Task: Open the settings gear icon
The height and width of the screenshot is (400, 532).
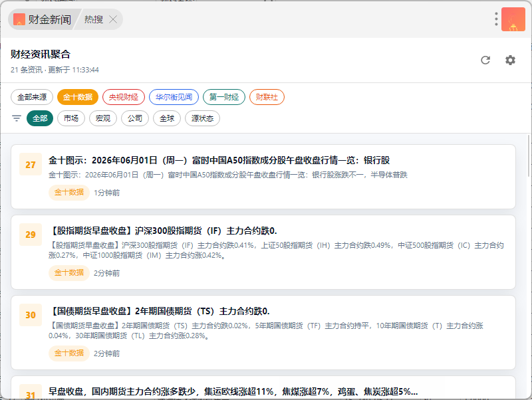Action: 510,60
